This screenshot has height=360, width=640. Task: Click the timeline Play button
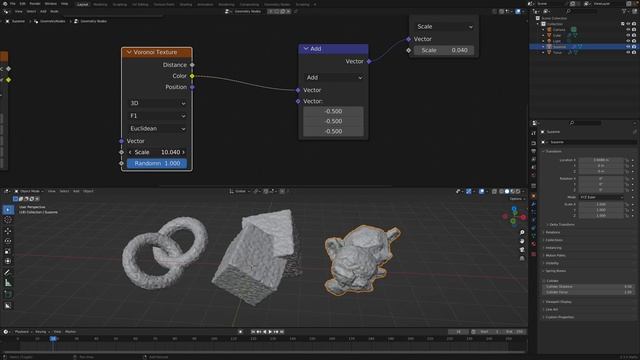(x=270, y=332)
